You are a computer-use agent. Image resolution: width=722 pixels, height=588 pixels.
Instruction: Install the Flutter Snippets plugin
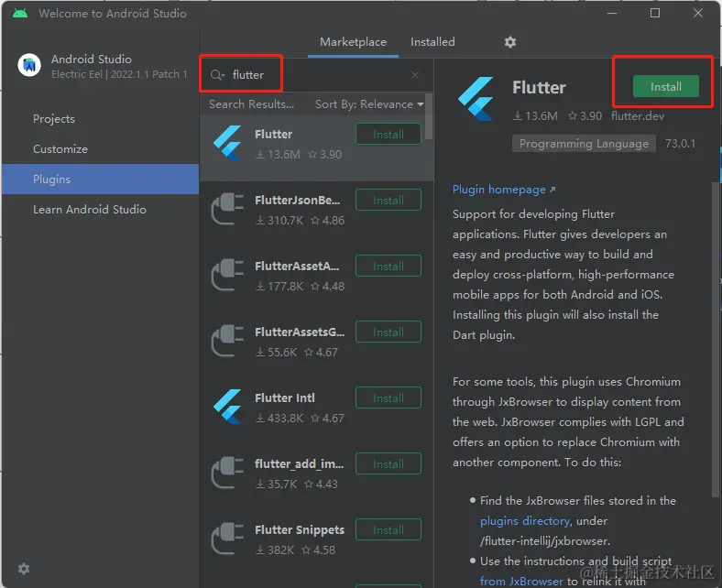pyautogui.click(x=388, y=530)
